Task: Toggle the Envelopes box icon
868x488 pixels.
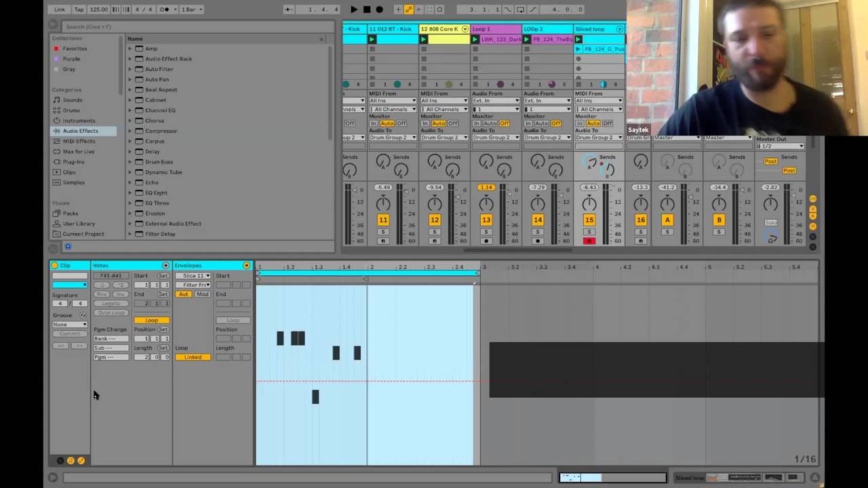Action: coord(246,265)
